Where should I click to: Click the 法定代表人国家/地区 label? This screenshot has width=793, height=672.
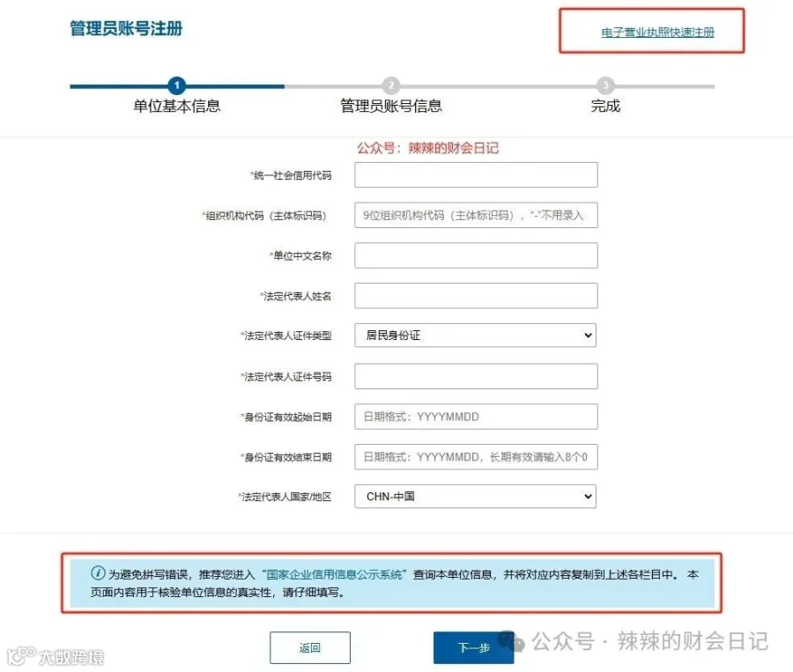285,497
